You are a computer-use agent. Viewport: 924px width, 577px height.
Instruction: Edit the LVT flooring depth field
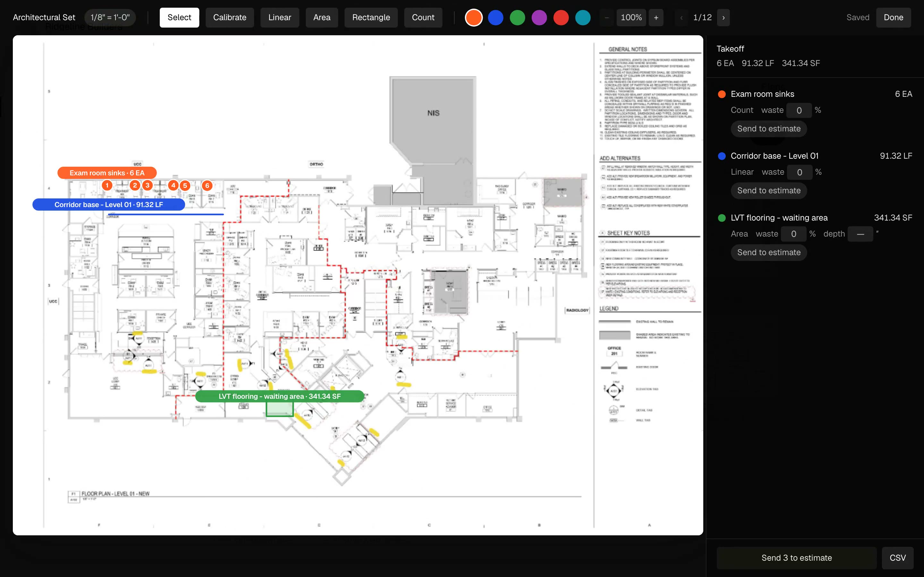tap(860, 234)
